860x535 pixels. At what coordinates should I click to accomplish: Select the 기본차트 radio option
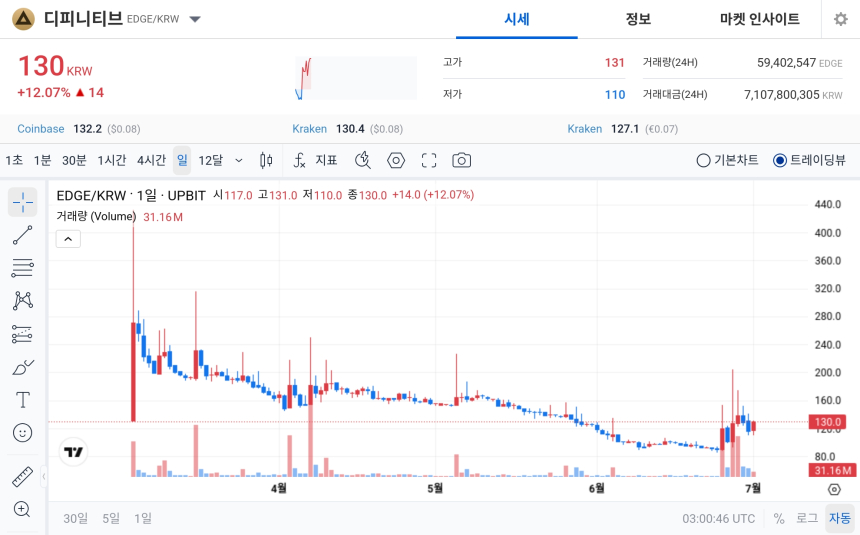point(727,160)
